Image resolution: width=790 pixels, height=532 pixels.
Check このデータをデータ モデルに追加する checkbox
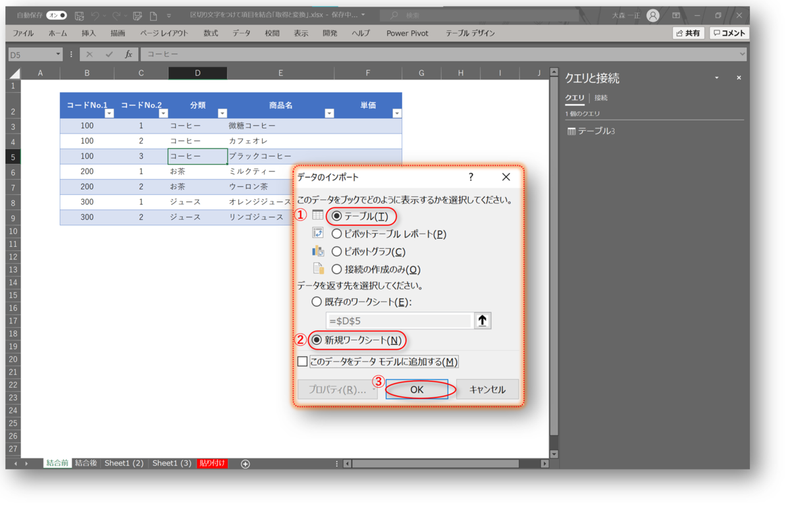pyautogui.click(x=303, y=361)
